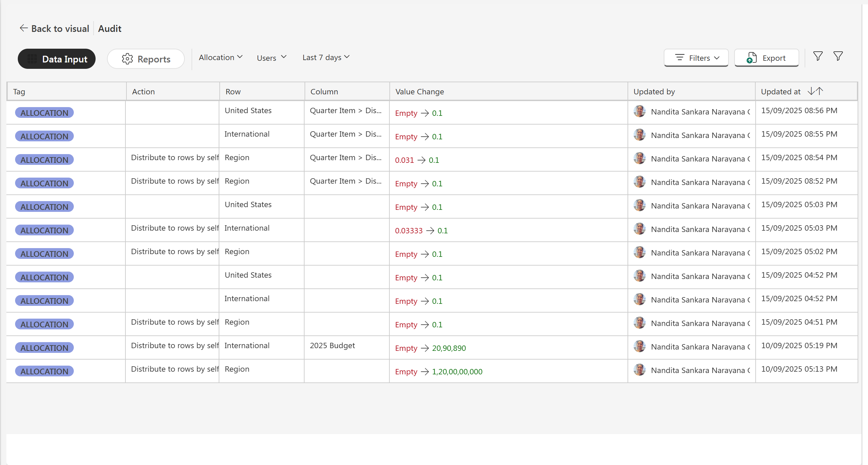Click the Export button
This screenshot has height=465, width=868.
766,58
